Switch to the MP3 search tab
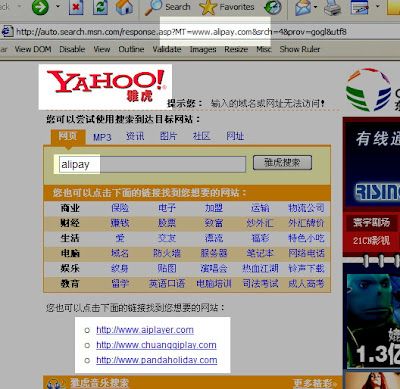This screenshot has height=389, width=400. (x=102, y=137)
